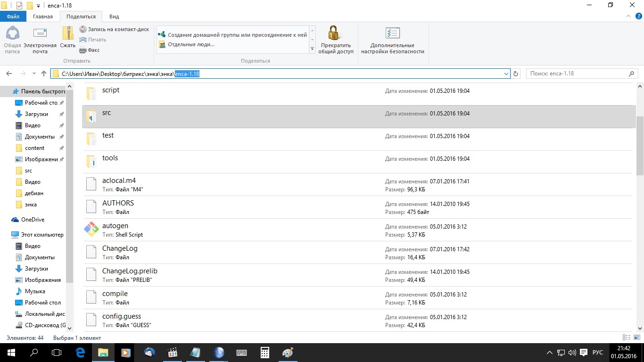The width and height of the screenshot is (644, 362).
Task: Expand the share list dropdown arrow
Action: point(312,49)
